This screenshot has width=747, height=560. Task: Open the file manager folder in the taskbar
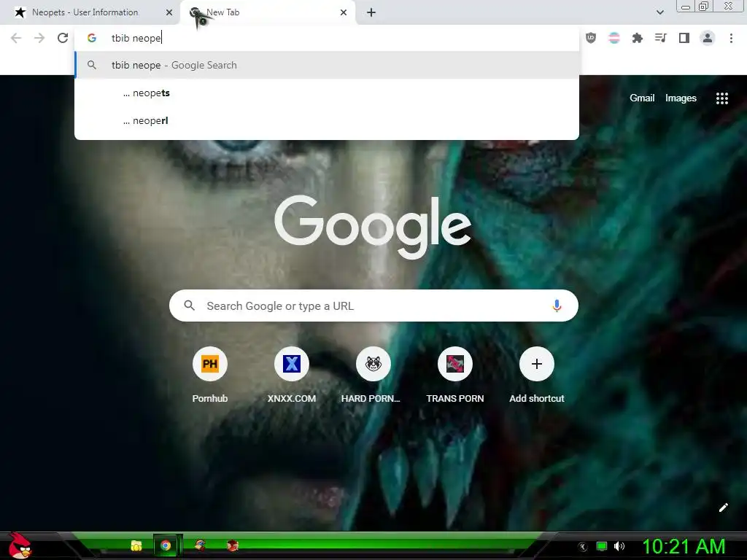click(x=136, y=545)
